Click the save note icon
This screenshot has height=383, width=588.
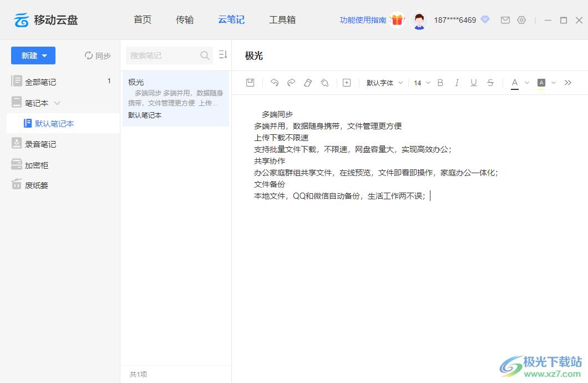click(250, 83)
